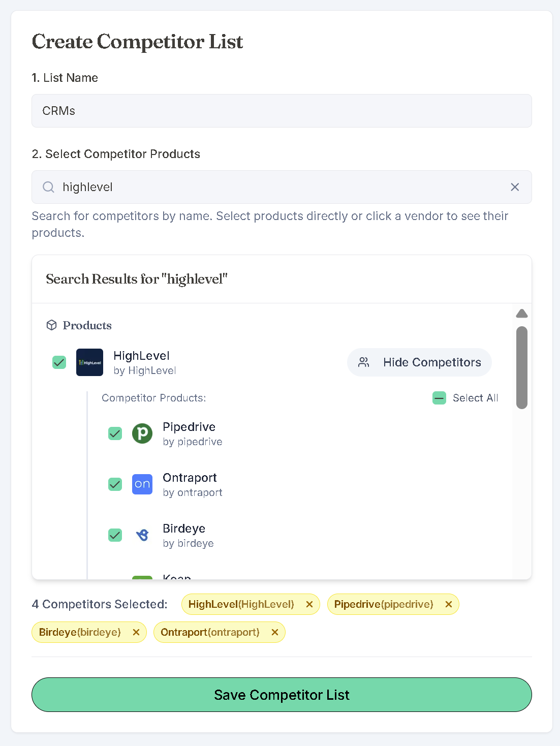Screen dimensions: 560x746
Task: Click the 'by HighLevel' vendor text
Action: pyautogui.click(x=145, y=370)
